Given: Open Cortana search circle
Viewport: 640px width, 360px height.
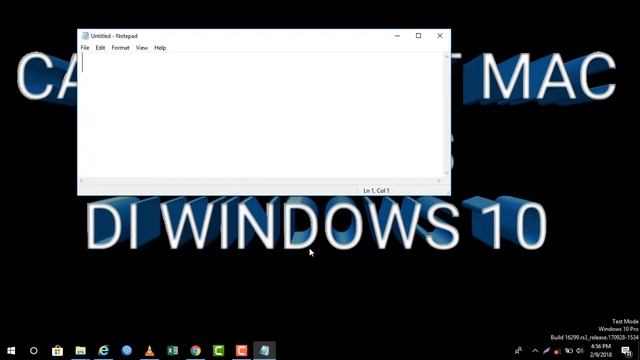Looking at the screenshot, I should click(34, 351).
